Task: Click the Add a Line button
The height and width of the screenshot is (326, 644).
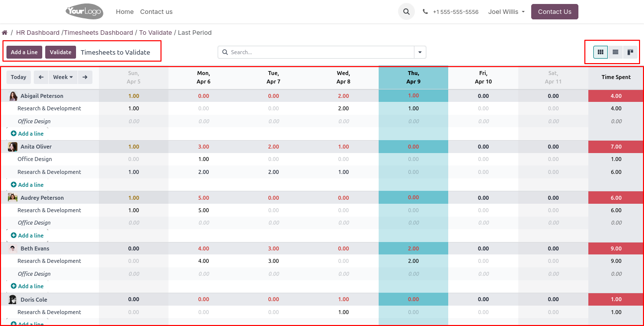Action: [24, 52]
